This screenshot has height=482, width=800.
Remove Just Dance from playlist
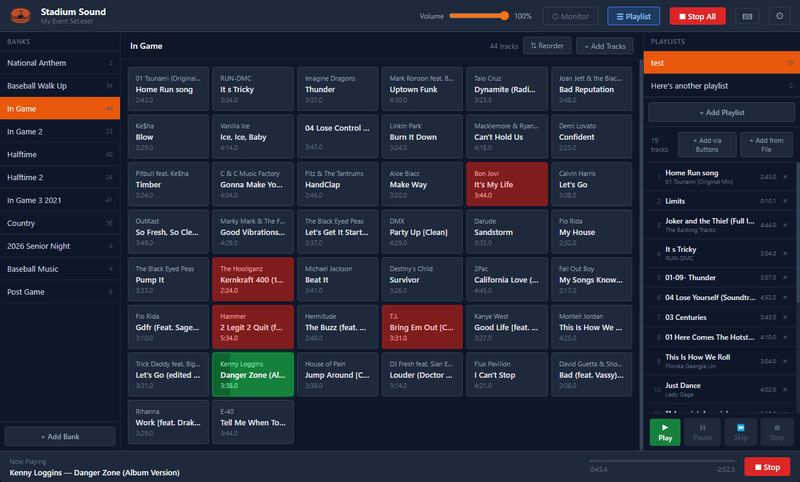785,390
